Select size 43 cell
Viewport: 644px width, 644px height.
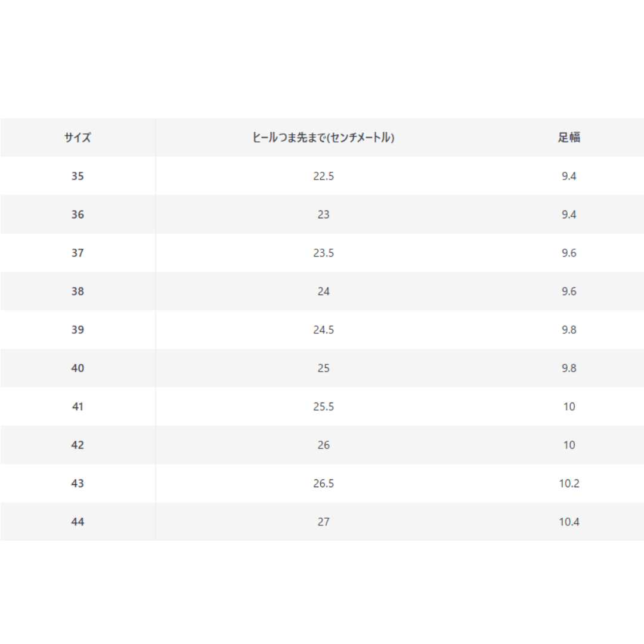78,484
